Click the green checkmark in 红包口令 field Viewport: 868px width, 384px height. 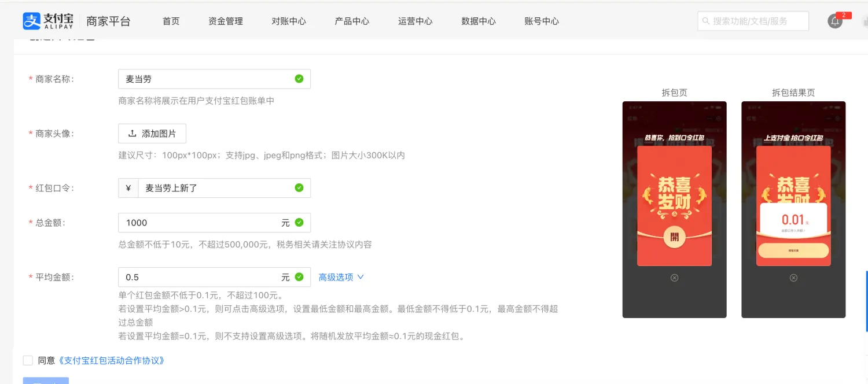point(299,187)
